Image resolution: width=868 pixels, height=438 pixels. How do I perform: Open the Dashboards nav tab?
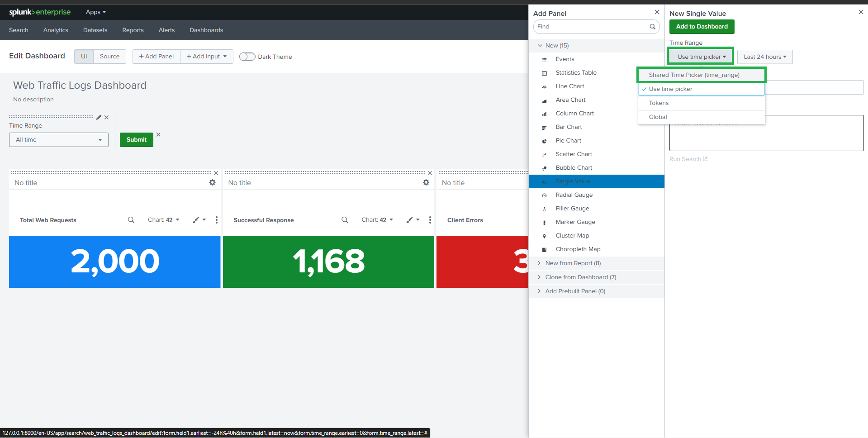click(x=206, y=30)
